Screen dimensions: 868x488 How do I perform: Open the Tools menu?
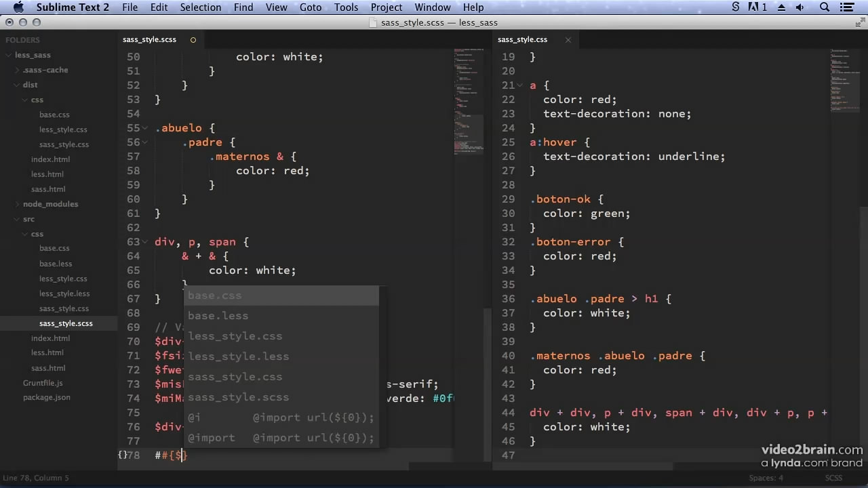[346, 7]
